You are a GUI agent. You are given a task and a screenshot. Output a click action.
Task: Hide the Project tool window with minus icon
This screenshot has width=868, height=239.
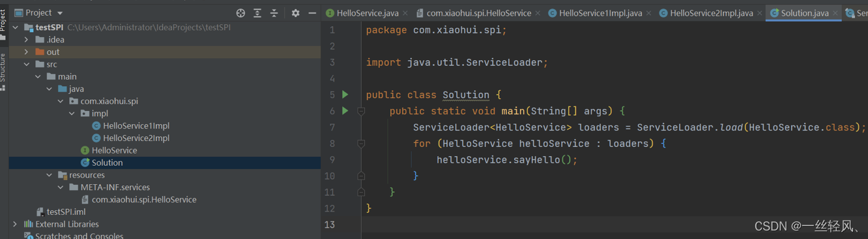[x=312, y=13]
